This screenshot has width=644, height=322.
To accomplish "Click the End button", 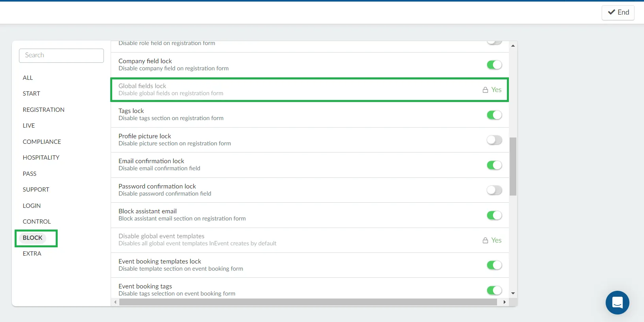I will tap(618, 12).
